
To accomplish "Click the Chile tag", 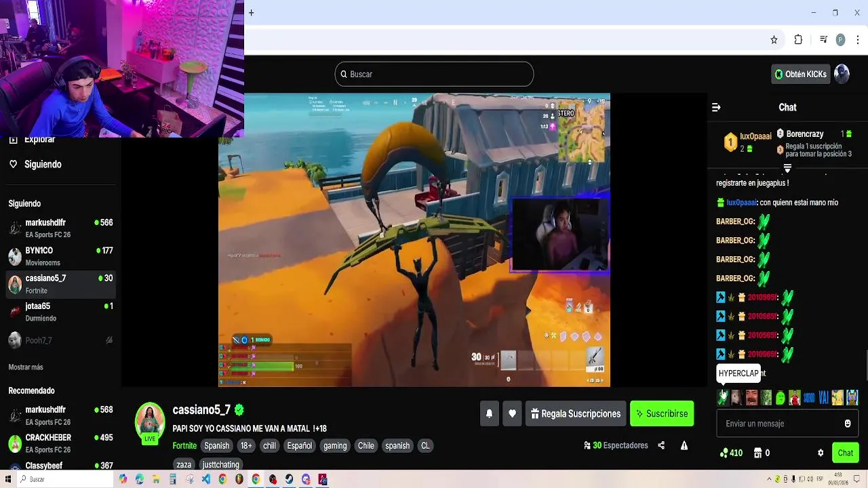I will (366, 445).
